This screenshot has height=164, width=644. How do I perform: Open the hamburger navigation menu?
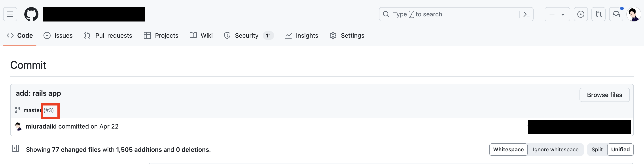point(10,14)
